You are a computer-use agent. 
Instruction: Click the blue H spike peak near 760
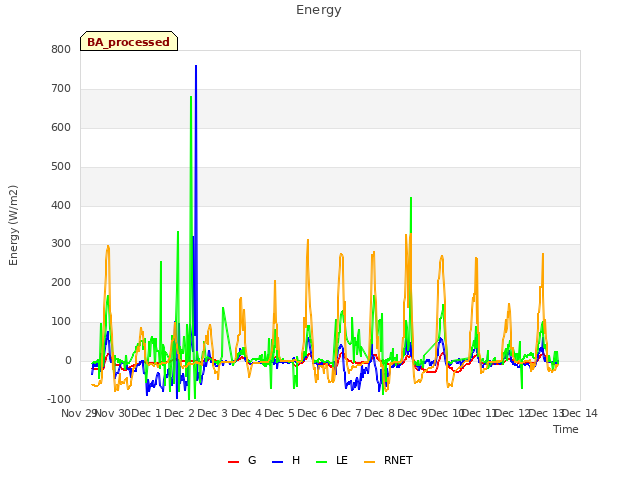196,66
